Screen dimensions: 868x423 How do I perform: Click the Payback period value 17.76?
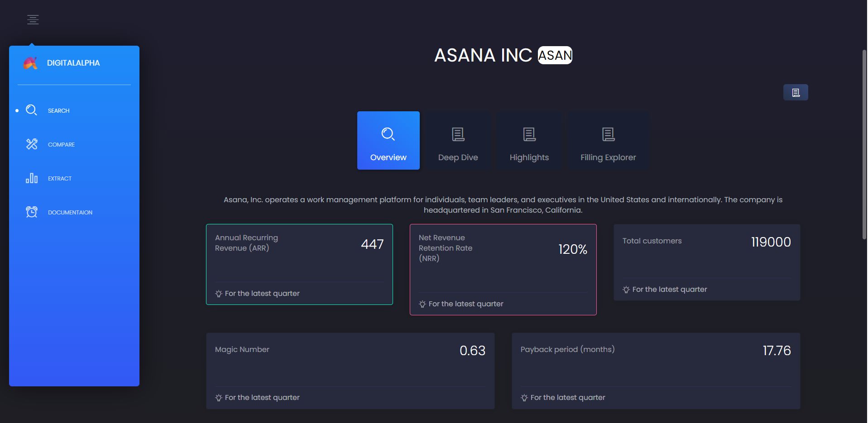click(x=777, y=351)
